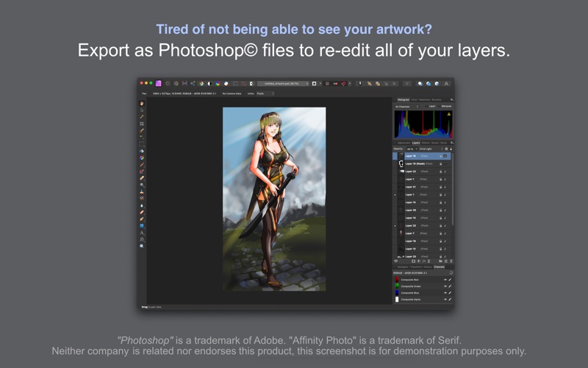Apply Auto Levels color wheel
This screenshot has height=368, width=588.
coord(201,83)
